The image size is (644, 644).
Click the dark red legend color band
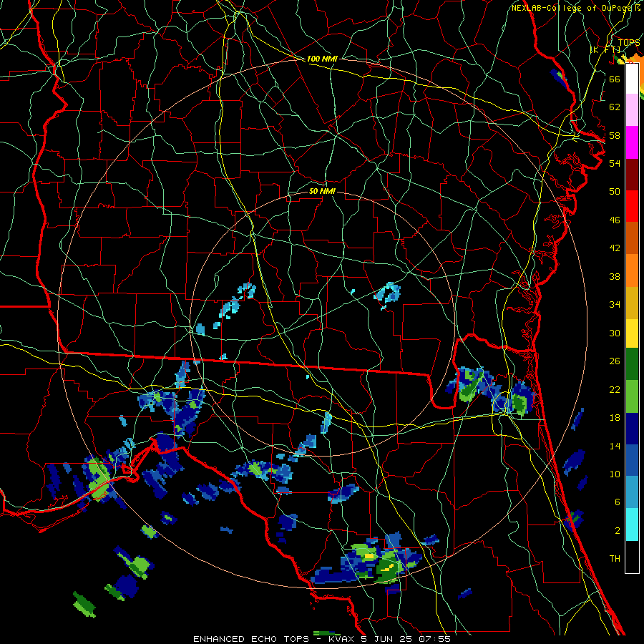tap(632, 175)
